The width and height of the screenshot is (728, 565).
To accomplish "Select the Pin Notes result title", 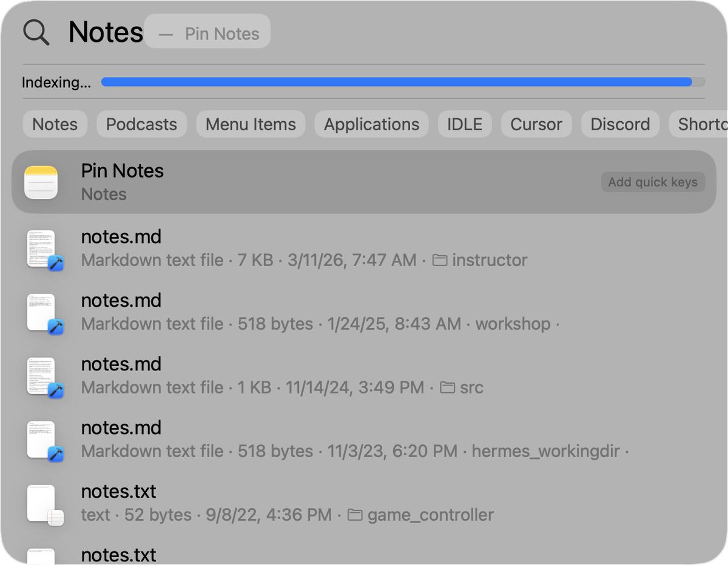I will [123, 171].
